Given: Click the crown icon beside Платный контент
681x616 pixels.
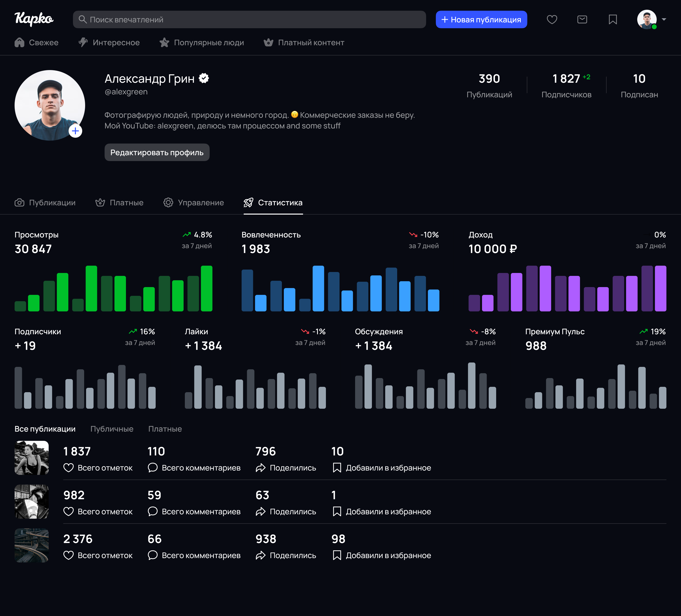Looking at the screenshot, I should 269,42.
